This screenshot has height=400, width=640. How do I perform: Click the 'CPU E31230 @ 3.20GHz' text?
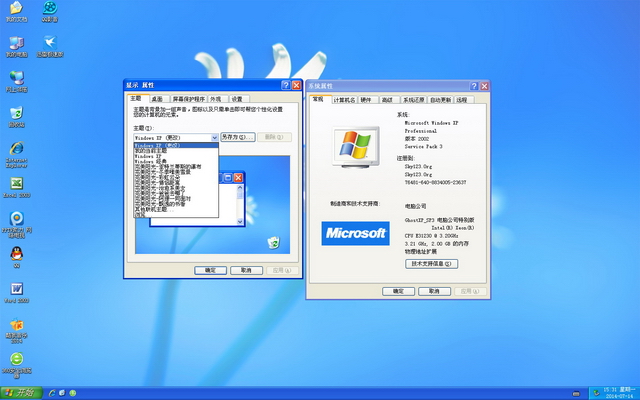click(x=431, y=236)
